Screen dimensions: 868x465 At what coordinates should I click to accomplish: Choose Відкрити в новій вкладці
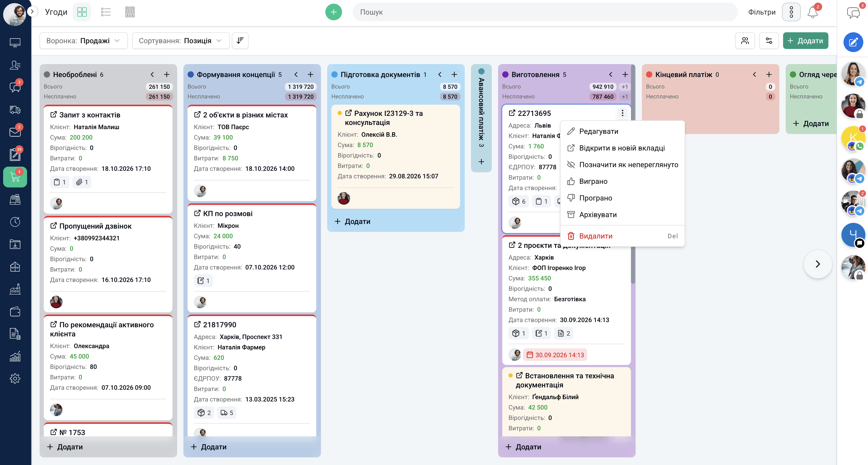[622, 148]
